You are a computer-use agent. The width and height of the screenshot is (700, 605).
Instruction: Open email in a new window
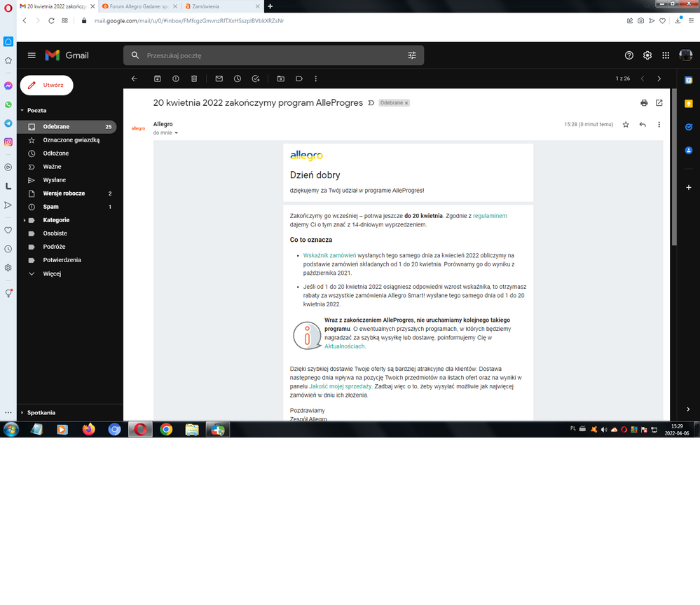(x=659, y=102)
